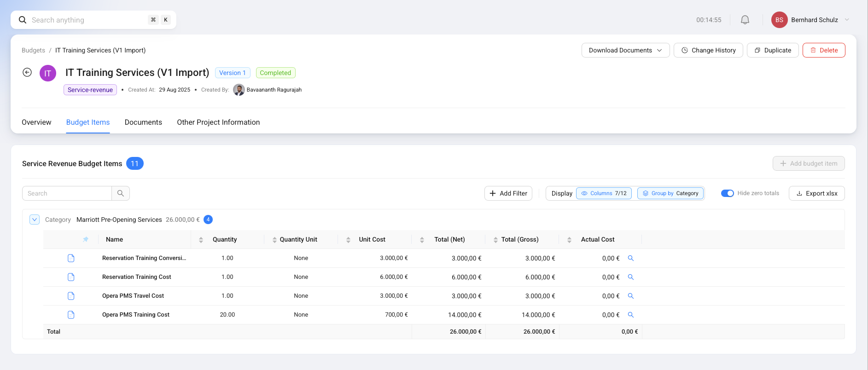Open Bernhard Schulz BS avatar

click(779, 20)
